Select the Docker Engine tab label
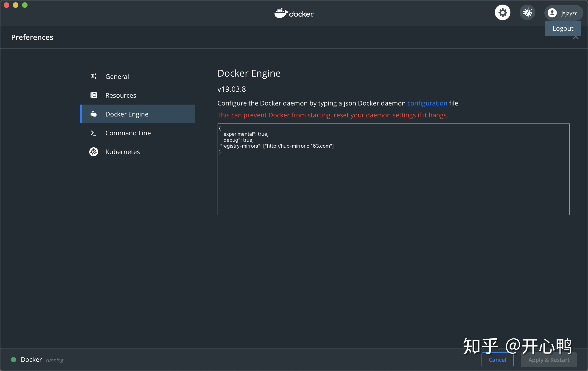The image size is (588, 371). coord(127,114)
